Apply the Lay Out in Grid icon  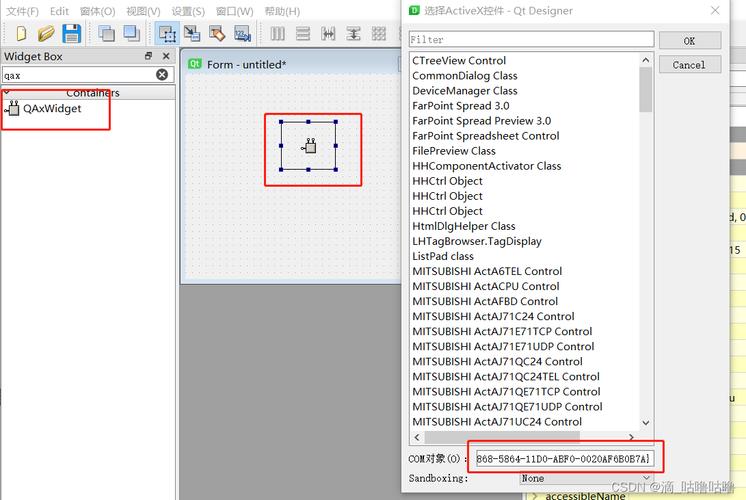click(x=377, y=33)
